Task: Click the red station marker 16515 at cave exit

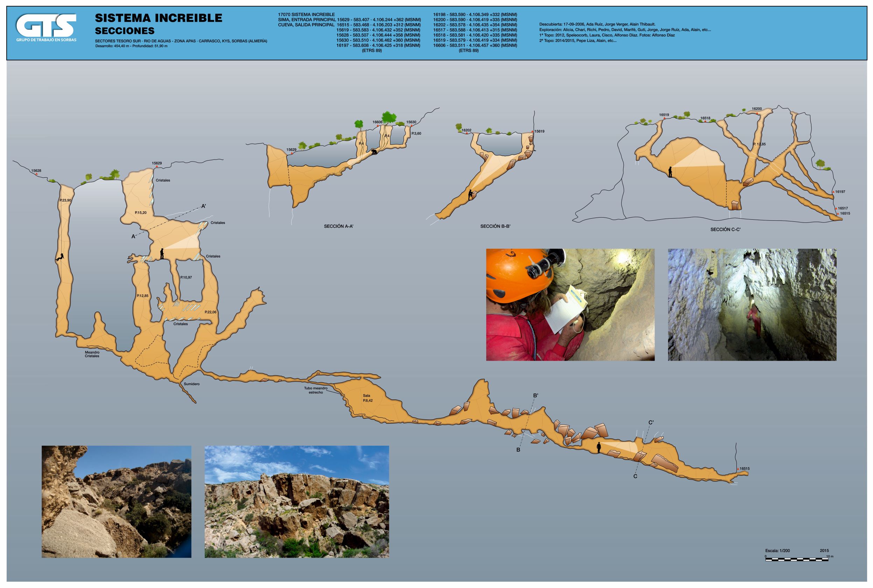Action: click(x=738, y=469)
